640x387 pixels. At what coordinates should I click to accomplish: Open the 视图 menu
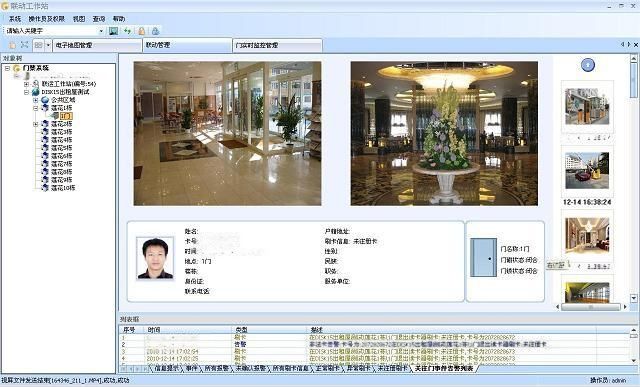(79, 19)
